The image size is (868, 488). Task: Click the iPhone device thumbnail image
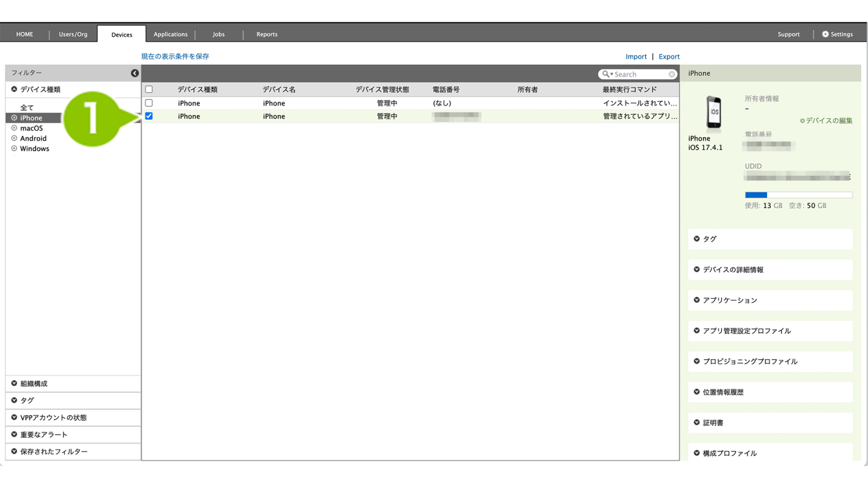pos(714,112)
